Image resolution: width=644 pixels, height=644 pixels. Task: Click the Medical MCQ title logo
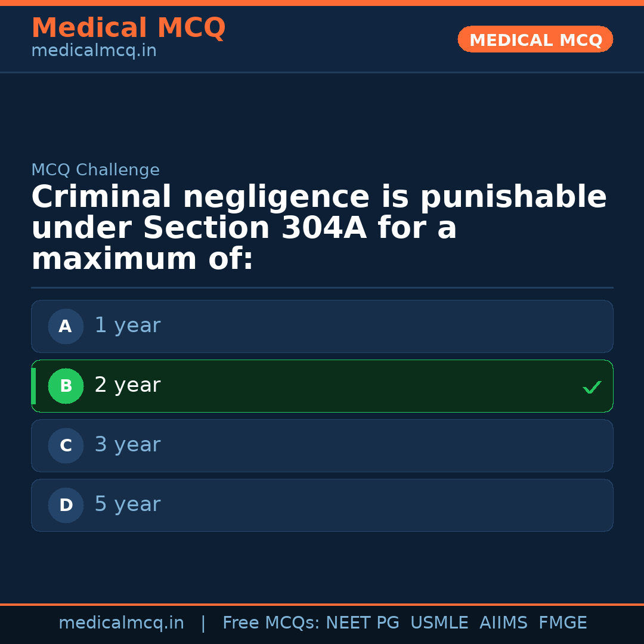click(x=128, y=28)
